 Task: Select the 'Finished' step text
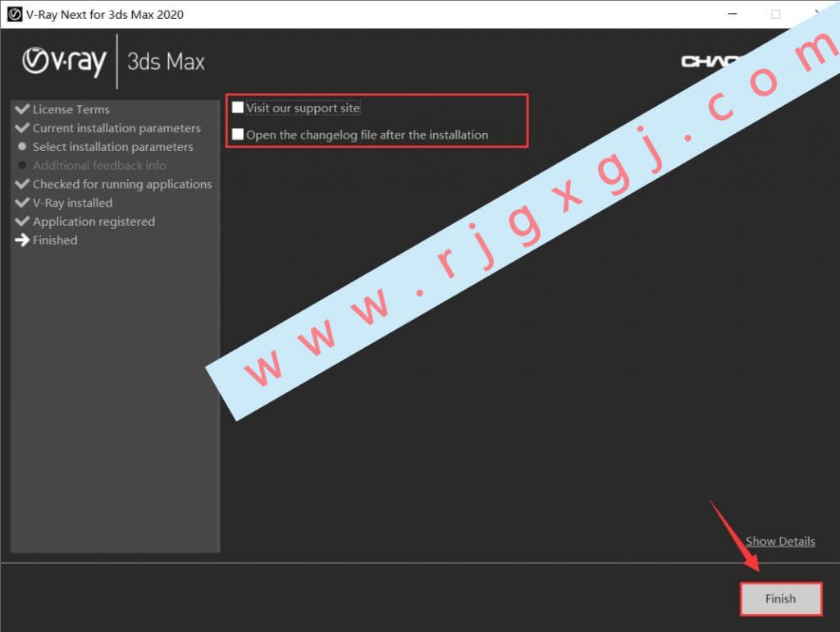pyautogui.click(x=55, y=240)
